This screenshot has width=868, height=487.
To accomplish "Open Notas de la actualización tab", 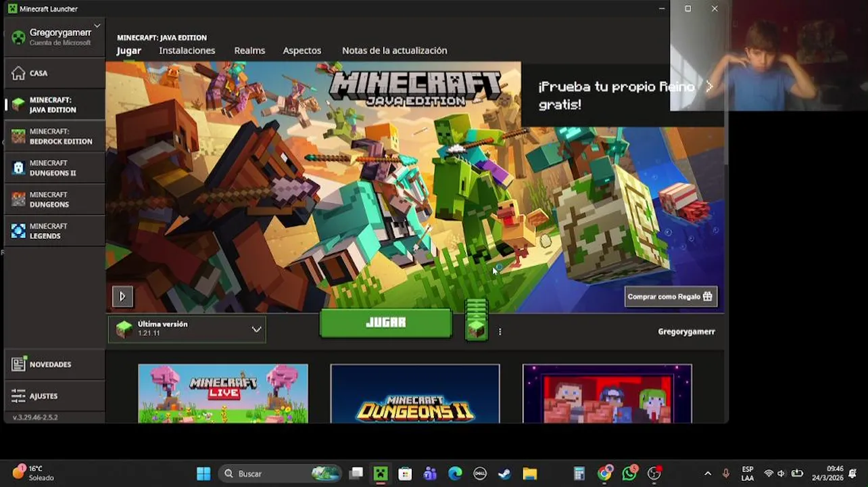I will [395, 51].
